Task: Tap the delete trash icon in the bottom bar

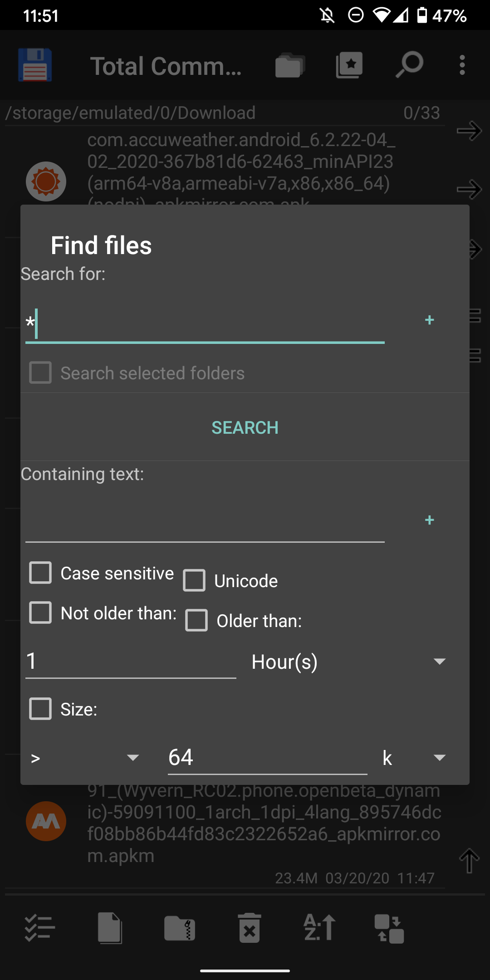Action: tap(249, 928)
